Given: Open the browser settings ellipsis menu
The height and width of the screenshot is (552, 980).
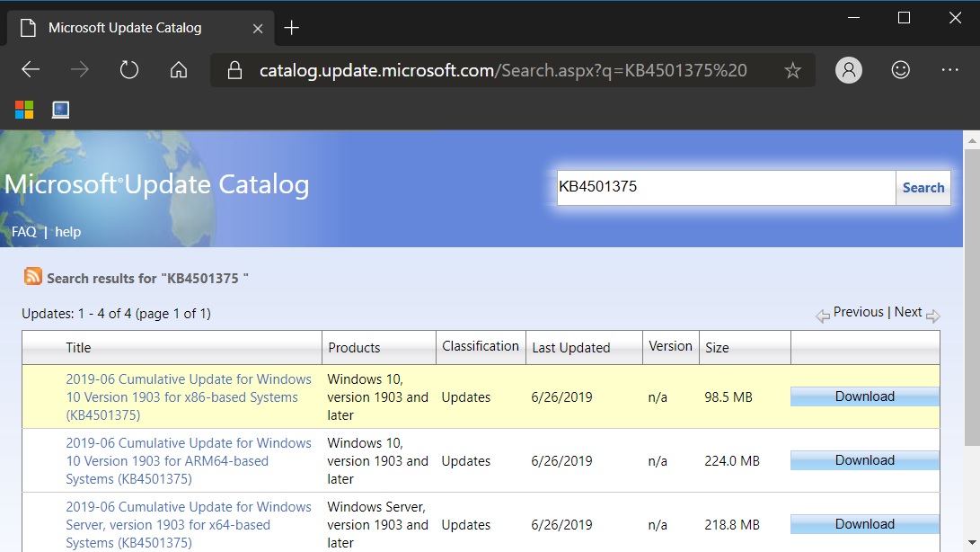Looking at the screenshot, I should click(x=950, y=70).
